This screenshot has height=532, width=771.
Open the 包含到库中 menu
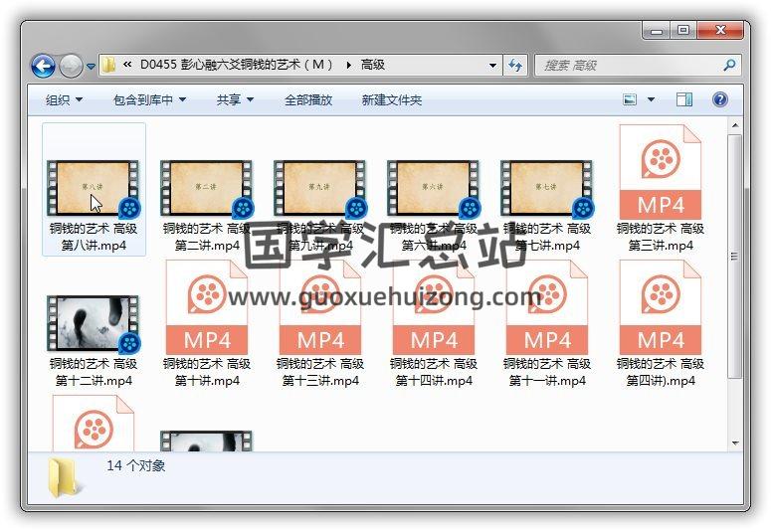[x=149, y=100]
